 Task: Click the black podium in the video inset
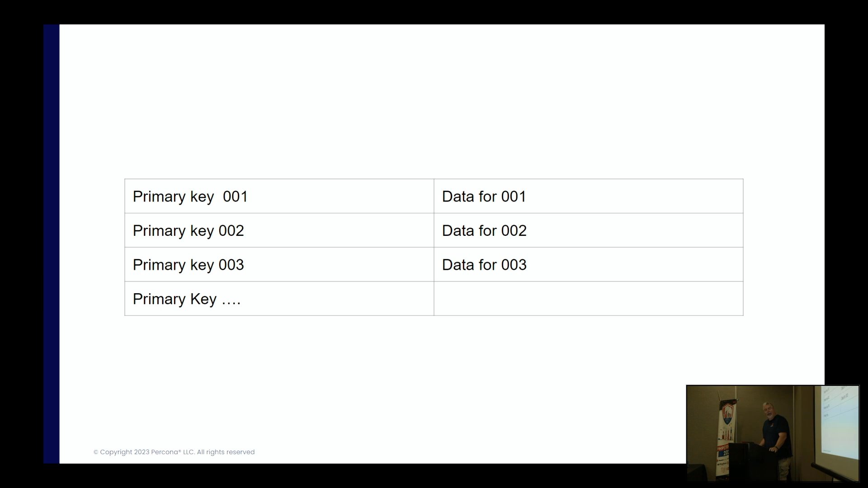[x=746, y=461]
